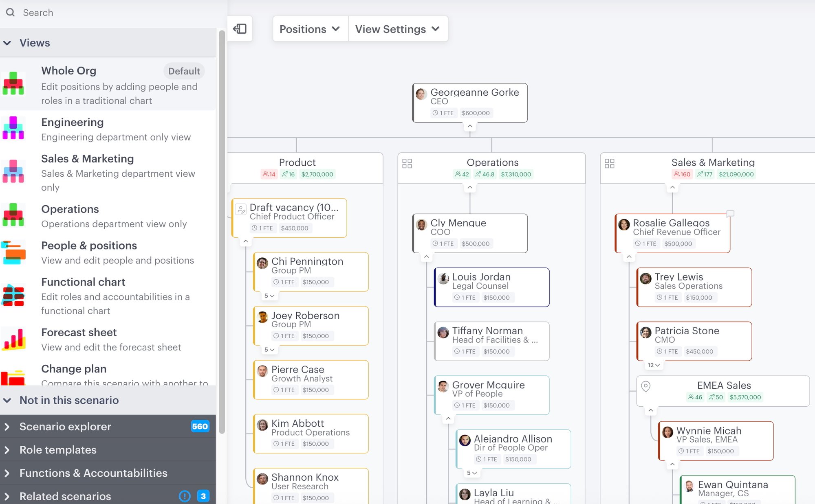Collapse the Views section

pyautogui.click(x=7, y=42)
